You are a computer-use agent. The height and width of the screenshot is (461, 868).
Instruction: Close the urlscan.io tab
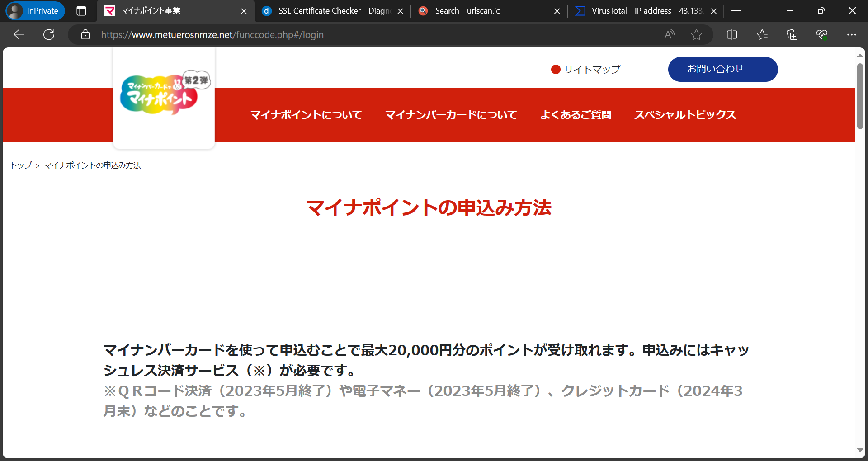tap(557, 11)
